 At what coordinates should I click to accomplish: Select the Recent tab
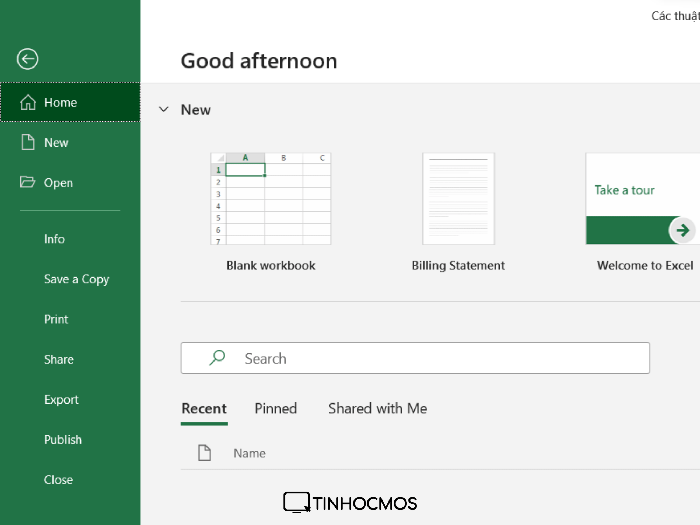tap(204, 408)
